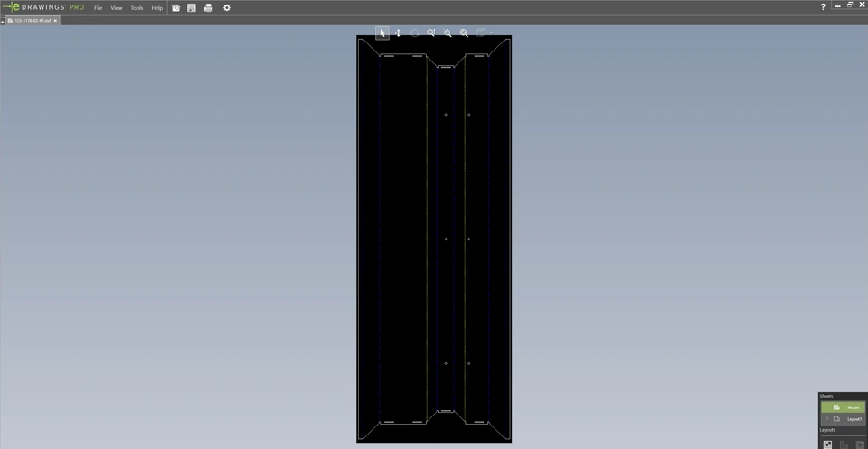Screen dimensions: 868x449
Task: Open the View menu
Action: pyautogui.click(x=117, y=8)
